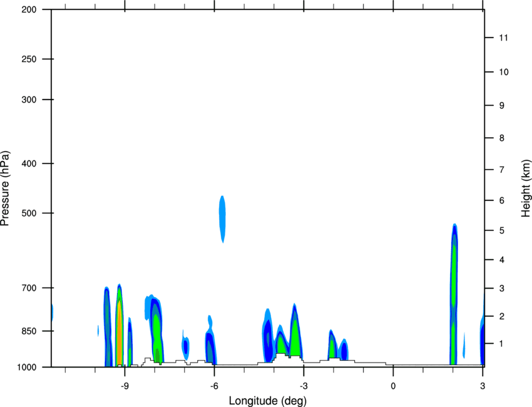Click the 850 pressure tick label
532x407 pixels.
point(29,331)
